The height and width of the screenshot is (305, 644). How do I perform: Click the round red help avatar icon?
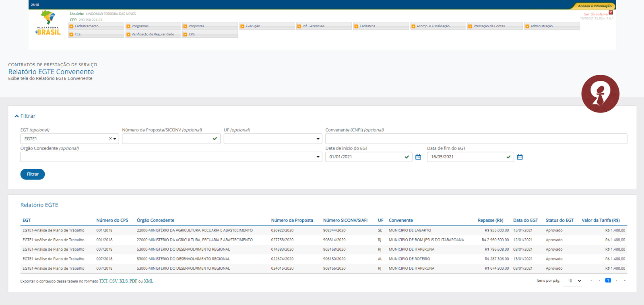click(x=600, y=94)
